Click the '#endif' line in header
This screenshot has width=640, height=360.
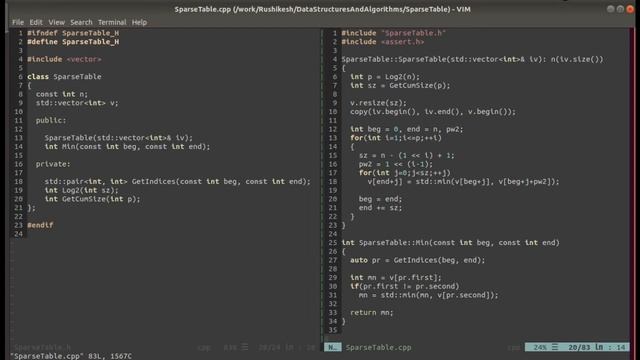point(40,225)
